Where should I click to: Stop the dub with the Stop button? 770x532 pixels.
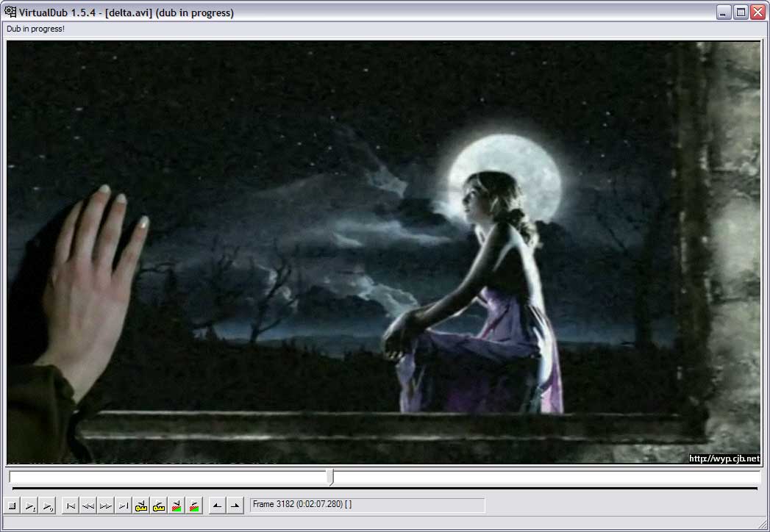13,506
